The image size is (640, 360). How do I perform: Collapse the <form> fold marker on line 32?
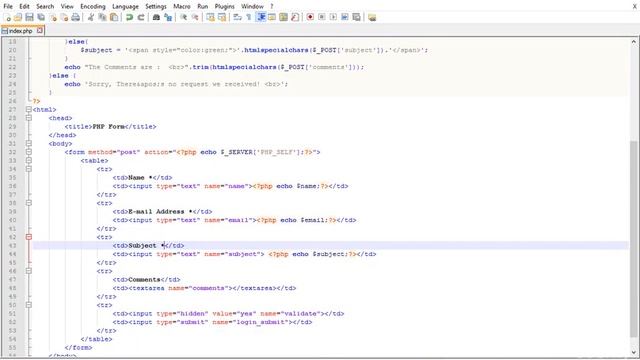[x=29, y=152]
